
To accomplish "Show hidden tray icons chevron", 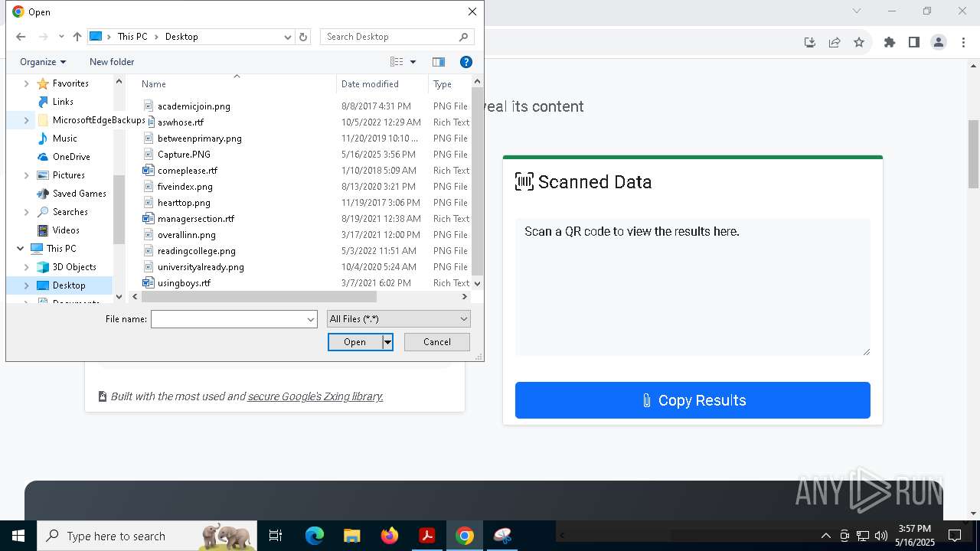I will (825, 536).
